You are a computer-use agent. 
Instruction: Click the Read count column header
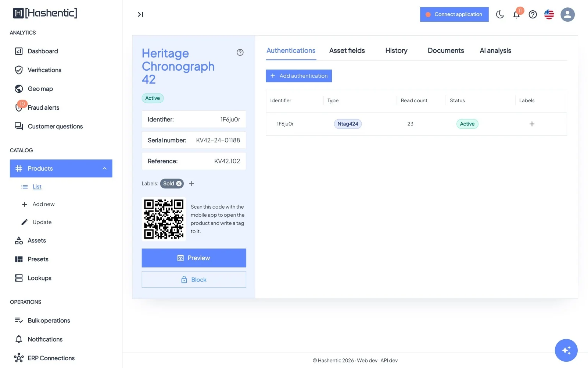[x=414, y=100]
